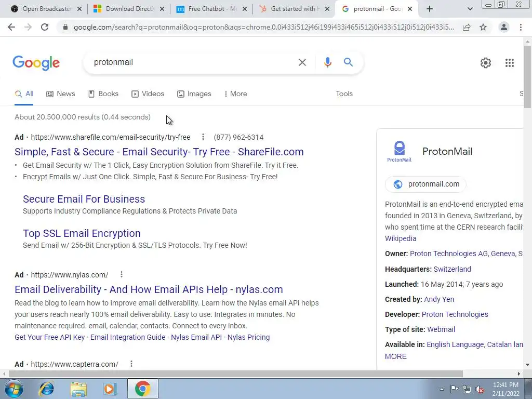This screenshot has height=399, width=532.
Task: Launch Internet Explorer from the taskbar
Action: 46,389
